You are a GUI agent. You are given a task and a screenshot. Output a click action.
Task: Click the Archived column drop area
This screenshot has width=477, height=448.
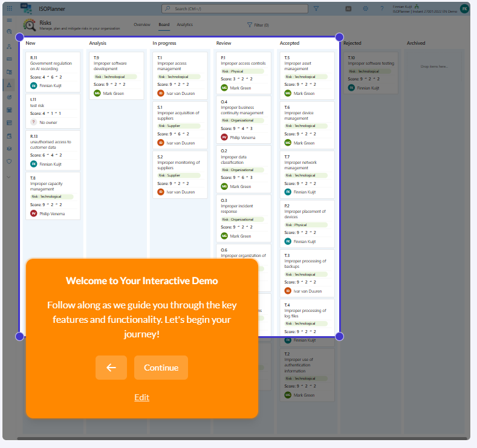(x=434, y=67)
